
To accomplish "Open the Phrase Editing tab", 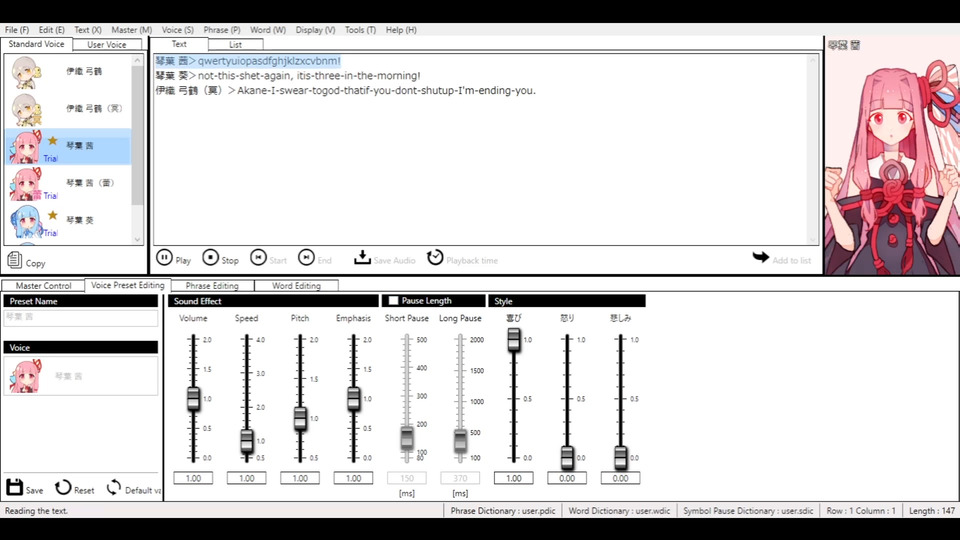I will pos(212,285).
